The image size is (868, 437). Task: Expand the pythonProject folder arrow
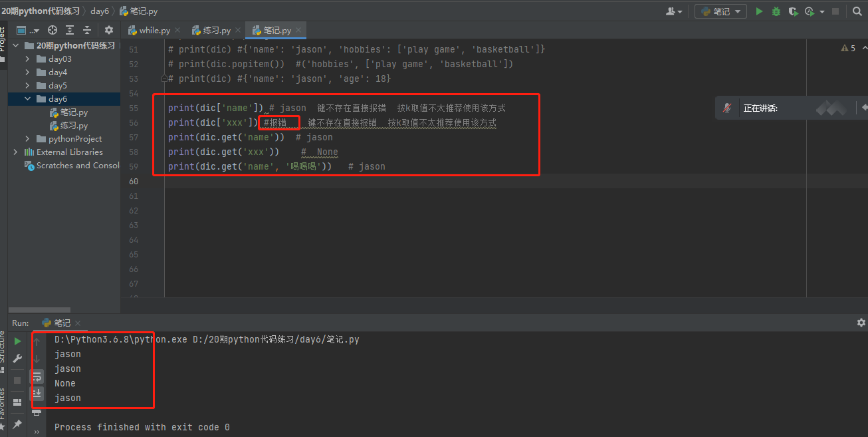tap(27, 139)
